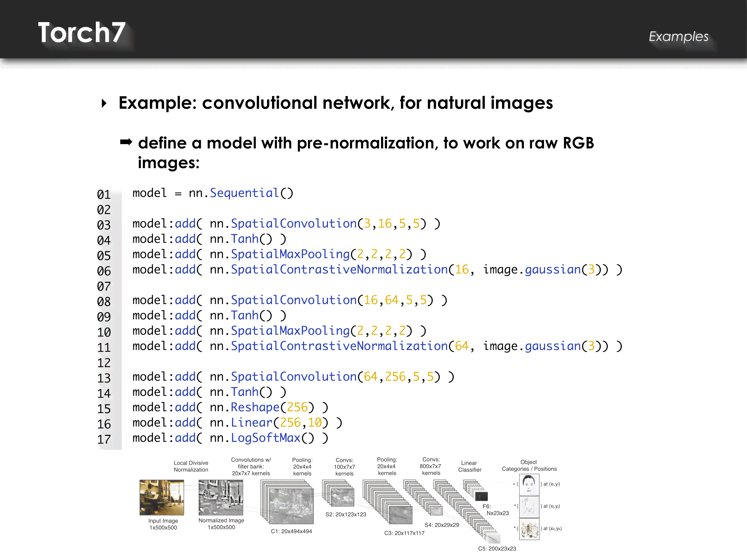Click 'SpatialContrastiveNormalization(64' code line
The height and width of the screenshot is (560, 747).
(377, 346)
